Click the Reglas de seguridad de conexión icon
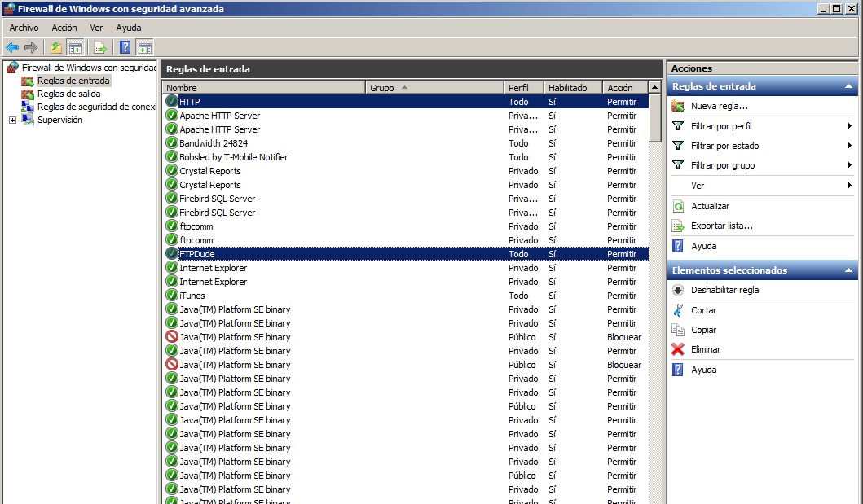Viewport: 863px width, 504px height. (x=28, y=107)
